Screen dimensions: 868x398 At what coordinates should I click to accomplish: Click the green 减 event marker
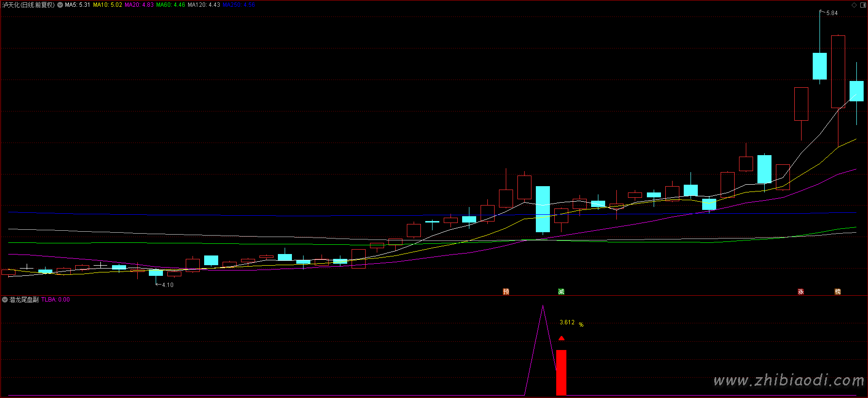[x=561, y=291]
